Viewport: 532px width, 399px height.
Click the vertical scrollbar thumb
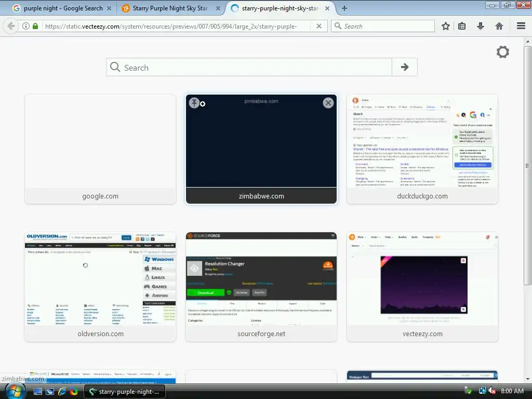[x=527, y=166]
